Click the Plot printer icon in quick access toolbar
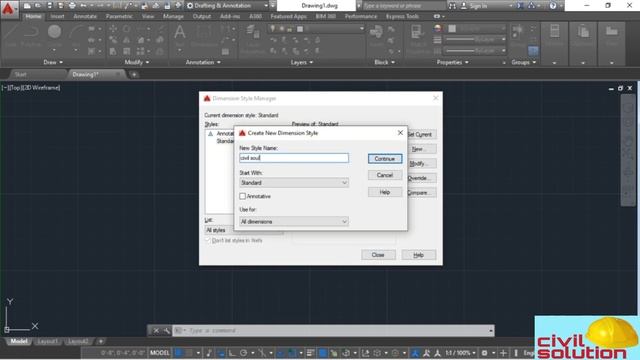The width and height of the screenshot is (640, 360). click(x=72, y=6)
